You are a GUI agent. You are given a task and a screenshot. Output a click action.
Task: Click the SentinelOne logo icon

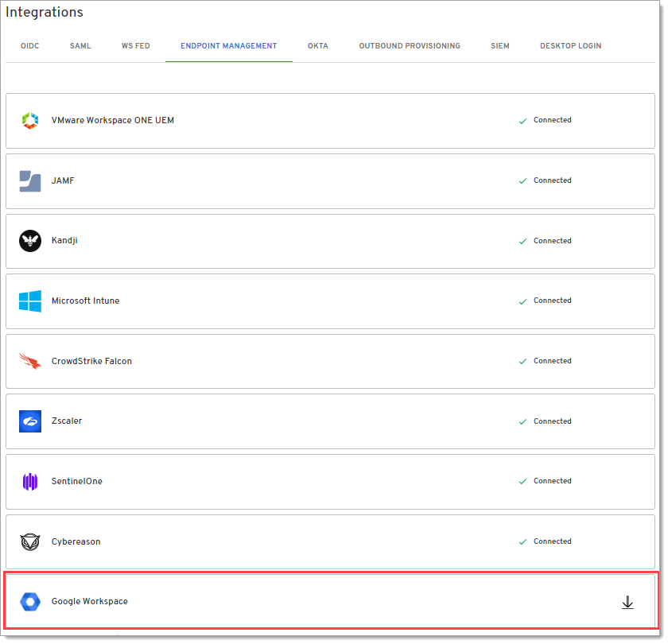click(x=30, y=482)
